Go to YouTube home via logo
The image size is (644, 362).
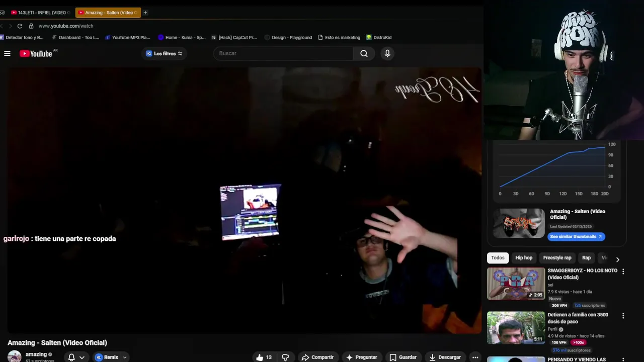[36, 53]
